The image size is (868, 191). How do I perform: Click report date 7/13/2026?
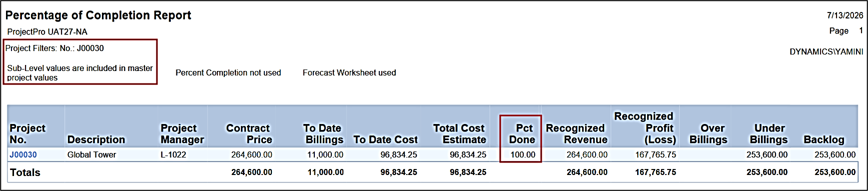845,15
